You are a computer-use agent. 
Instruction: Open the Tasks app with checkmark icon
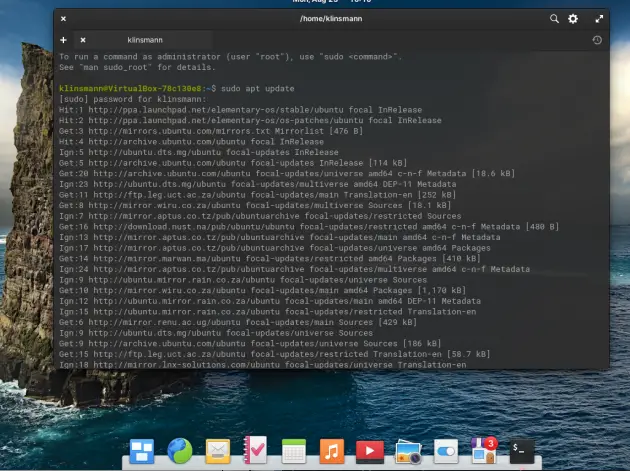pyautogui.click(x=255, y=450)
